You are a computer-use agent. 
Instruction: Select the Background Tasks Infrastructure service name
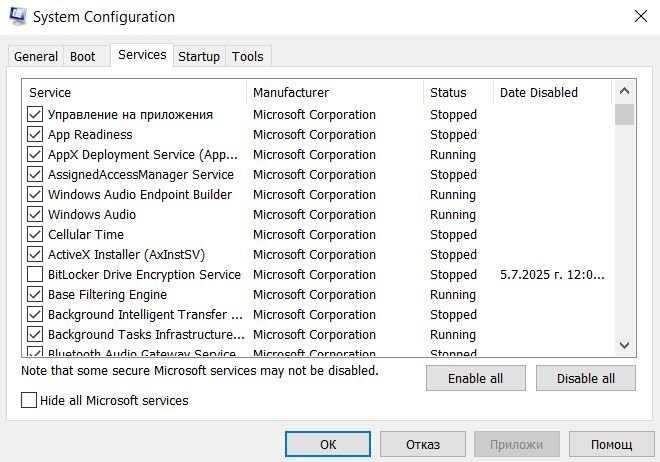pyautogui.click(x=146, y=335)
